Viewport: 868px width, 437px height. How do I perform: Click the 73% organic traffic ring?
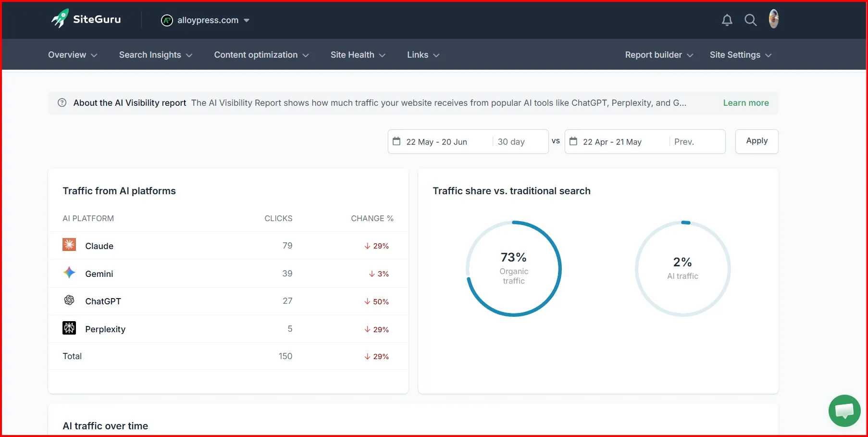click(x=514, y=268)
